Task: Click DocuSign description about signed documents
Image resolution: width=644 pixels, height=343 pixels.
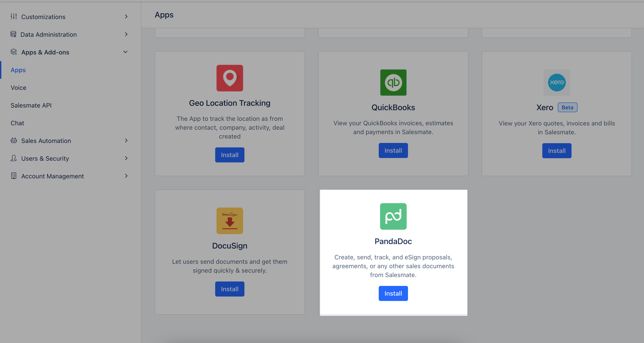Action: pyautogui.click(x=230, y=266)
